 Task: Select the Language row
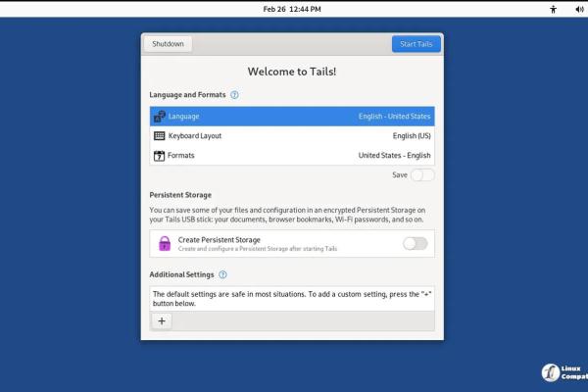[292, 117]
